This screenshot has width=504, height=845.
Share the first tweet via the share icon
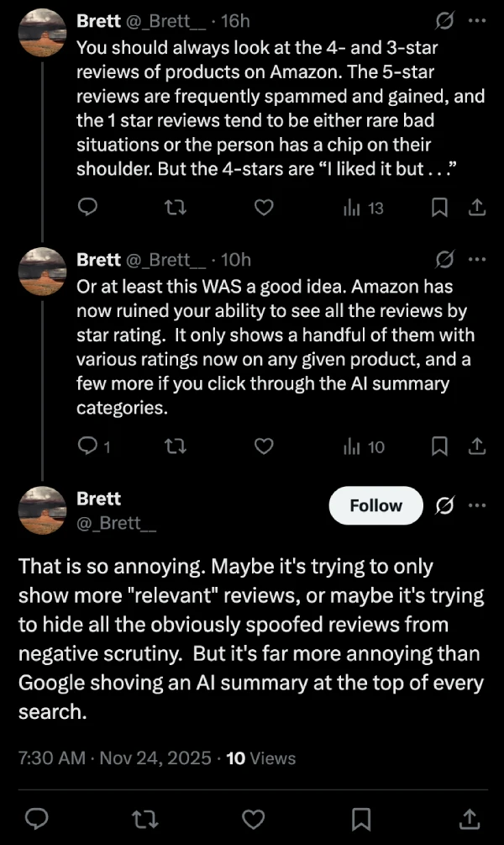[478, 208]
